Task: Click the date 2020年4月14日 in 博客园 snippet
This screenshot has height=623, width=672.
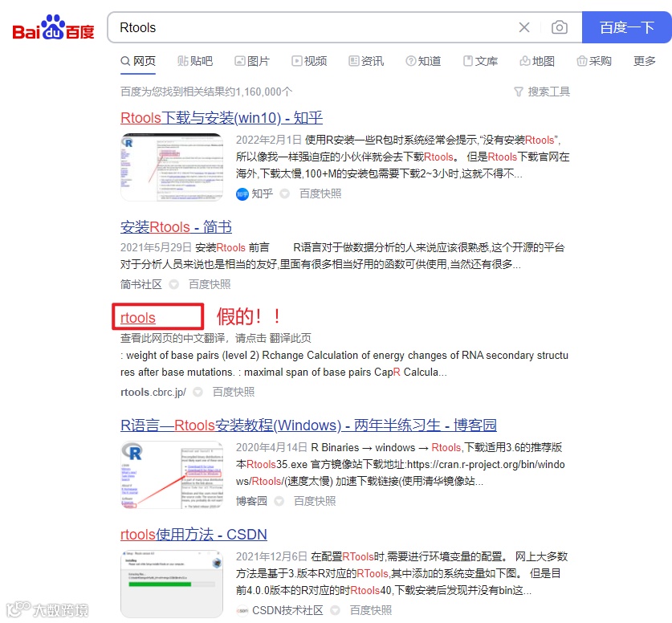Action: click(x=271, y=447)
